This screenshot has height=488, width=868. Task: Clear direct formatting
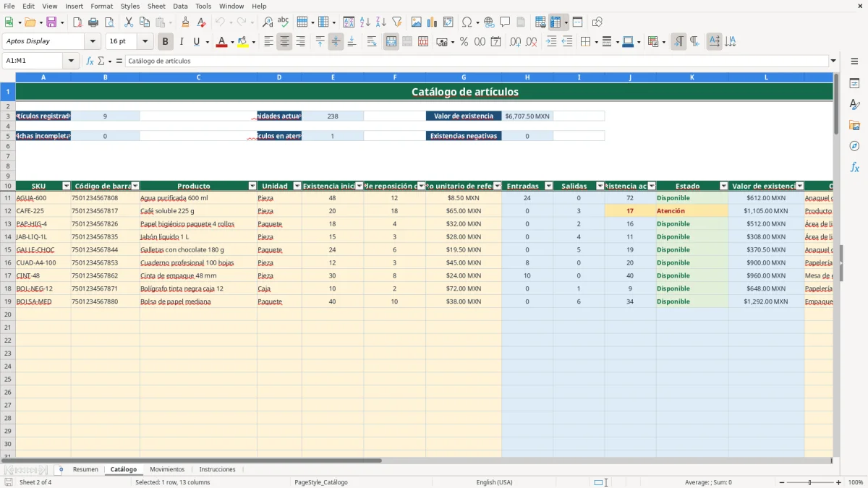point(201,22)
